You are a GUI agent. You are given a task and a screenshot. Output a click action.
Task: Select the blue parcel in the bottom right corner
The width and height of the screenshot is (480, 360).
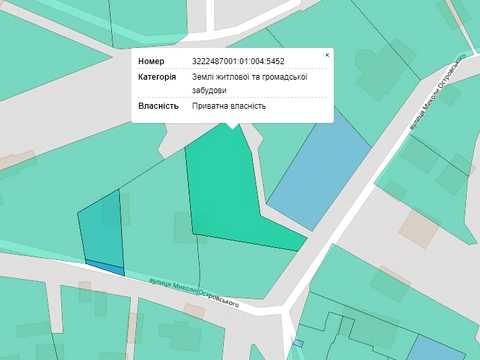coord(435,348)
